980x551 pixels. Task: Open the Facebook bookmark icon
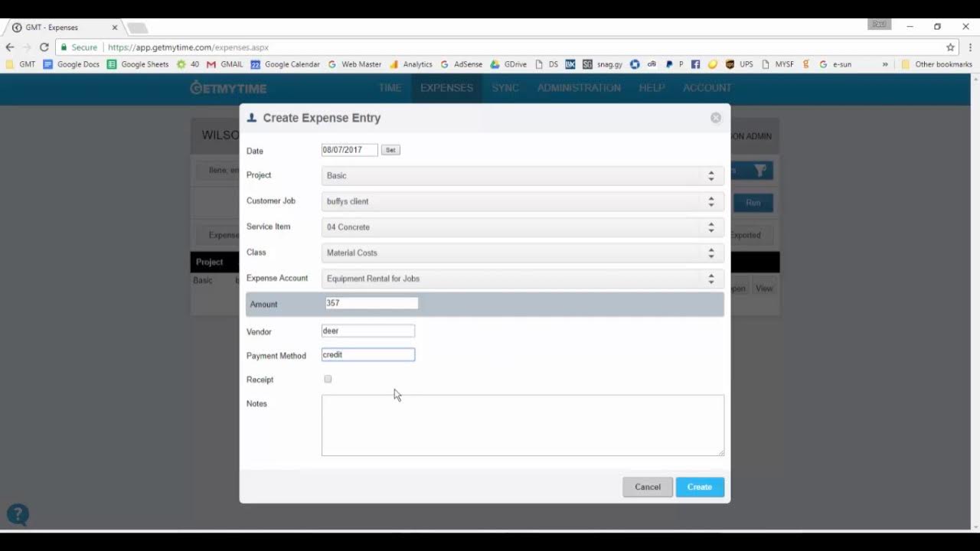(696, 64)
